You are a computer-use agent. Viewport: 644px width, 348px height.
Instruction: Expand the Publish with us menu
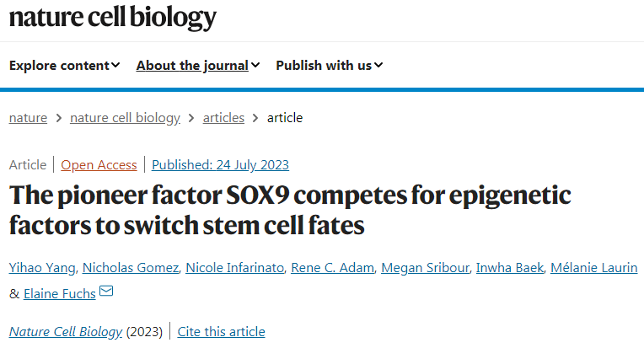click(x=329, y=65)
